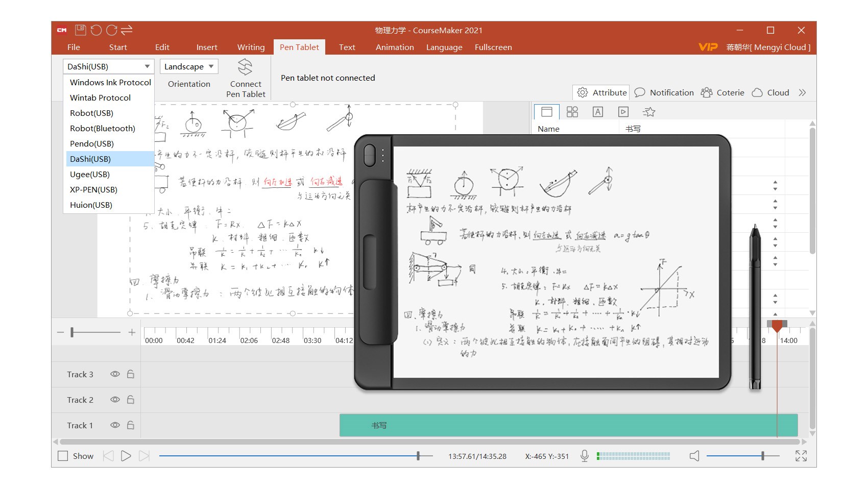Image resolution: width=868 pixels, height=488 pixels.
Task: Undo the last action
Action: 96,30
